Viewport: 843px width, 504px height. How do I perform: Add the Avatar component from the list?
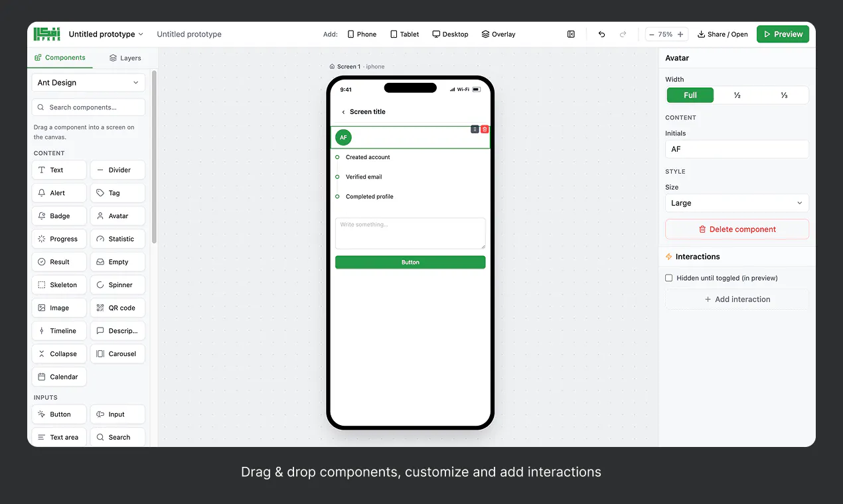117,216
